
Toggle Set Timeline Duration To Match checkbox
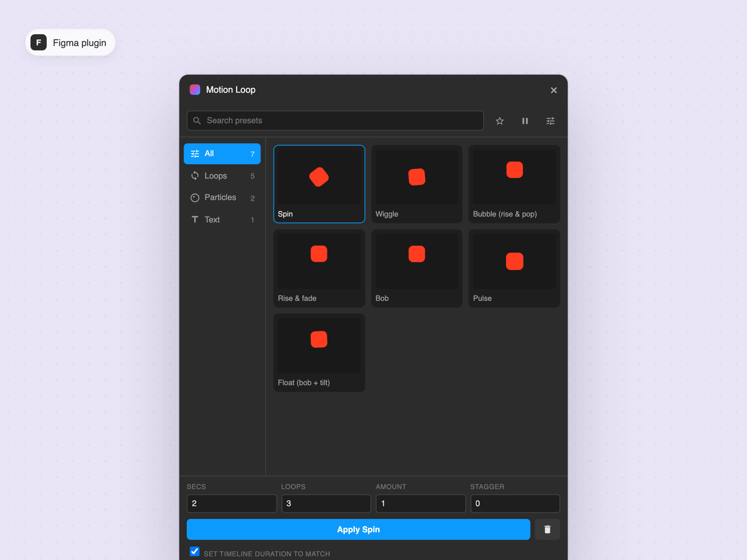coord(195,552)
